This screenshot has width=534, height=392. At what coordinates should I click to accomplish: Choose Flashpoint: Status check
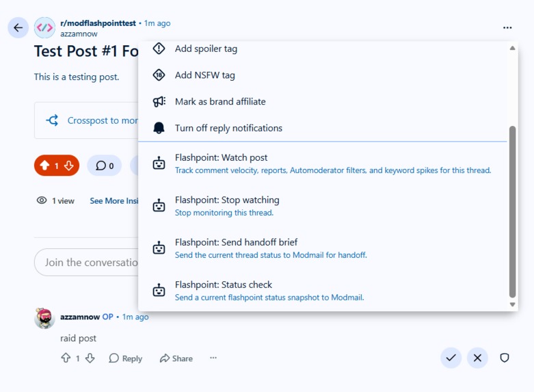[323, 291]
